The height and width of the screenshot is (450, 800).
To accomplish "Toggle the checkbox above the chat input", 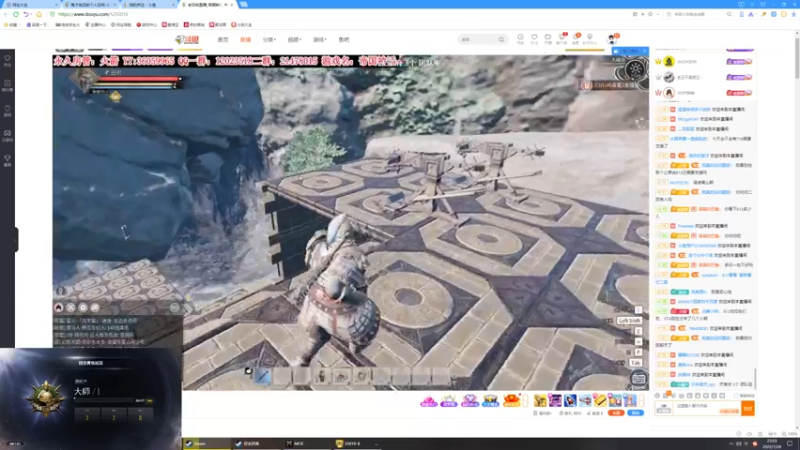I will point(736,395).
